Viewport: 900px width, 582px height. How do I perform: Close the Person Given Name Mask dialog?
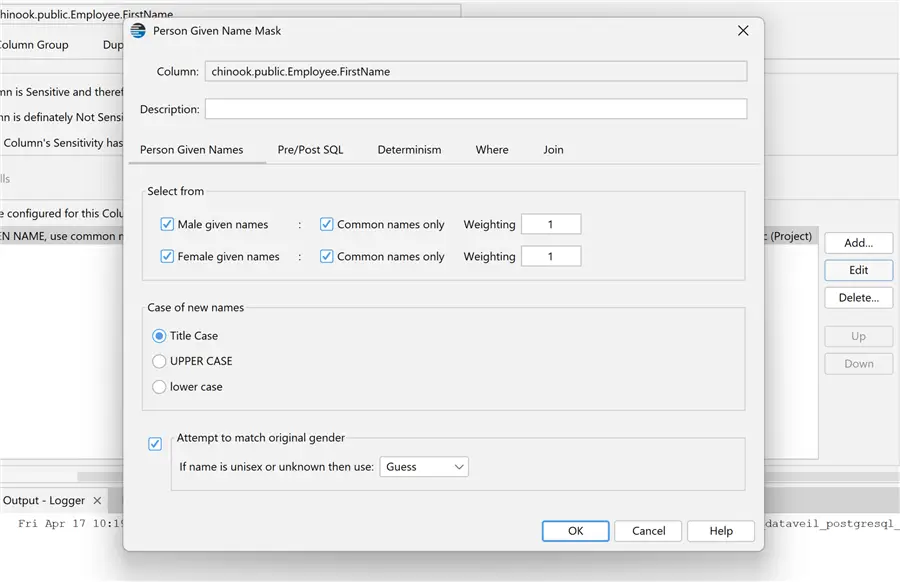click(x=743, y=30)
